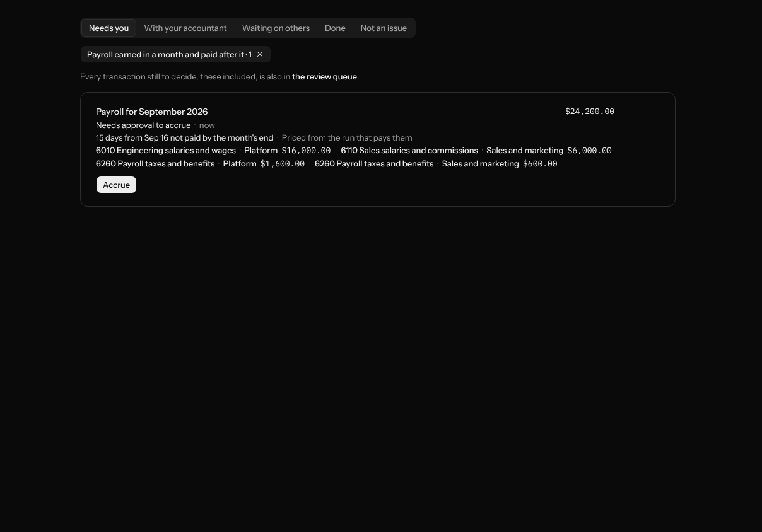
Task: Click the $600.00 Sales and marketing amount
Action: [540, 164]
